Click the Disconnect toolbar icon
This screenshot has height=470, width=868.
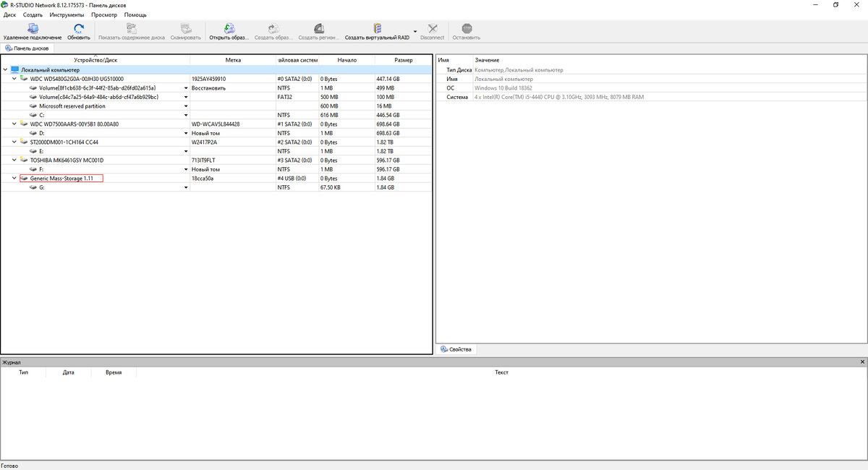click(x=433, y=28)
